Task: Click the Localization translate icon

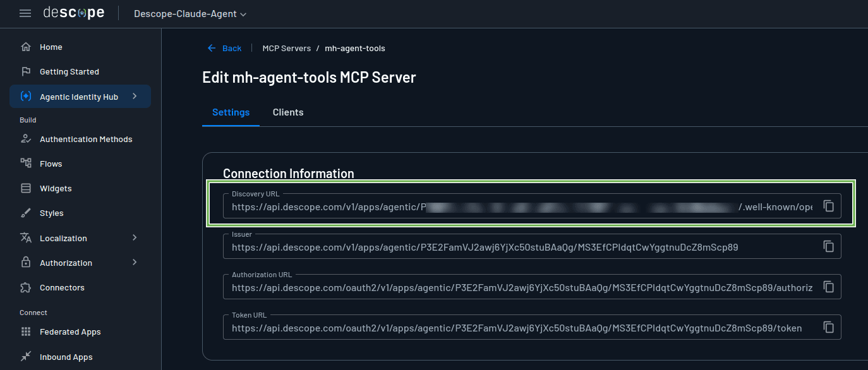Action: 26,238
